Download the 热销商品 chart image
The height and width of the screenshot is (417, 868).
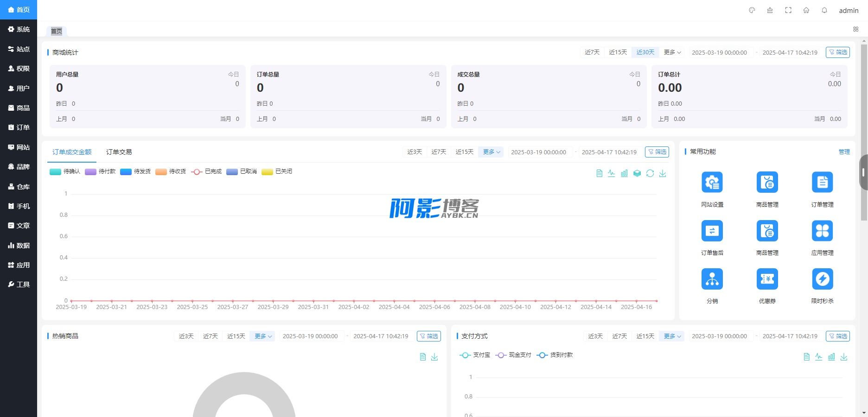coord(434,357)
